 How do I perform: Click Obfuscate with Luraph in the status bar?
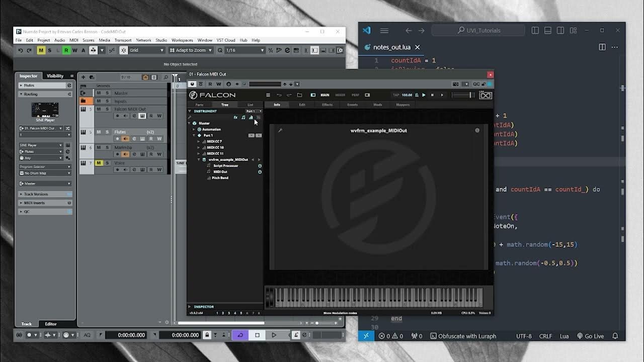tap(463, 336)
